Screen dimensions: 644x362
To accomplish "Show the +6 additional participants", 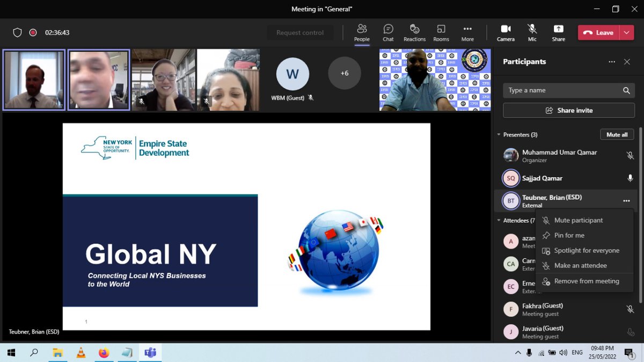I will pyautogui.click(x=344, y=73).
